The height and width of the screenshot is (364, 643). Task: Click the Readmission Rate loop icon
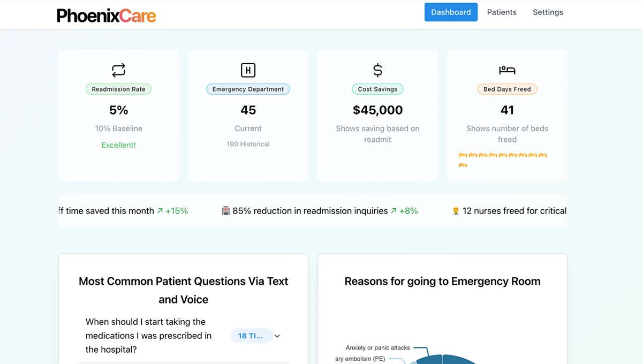pos(118,70)
